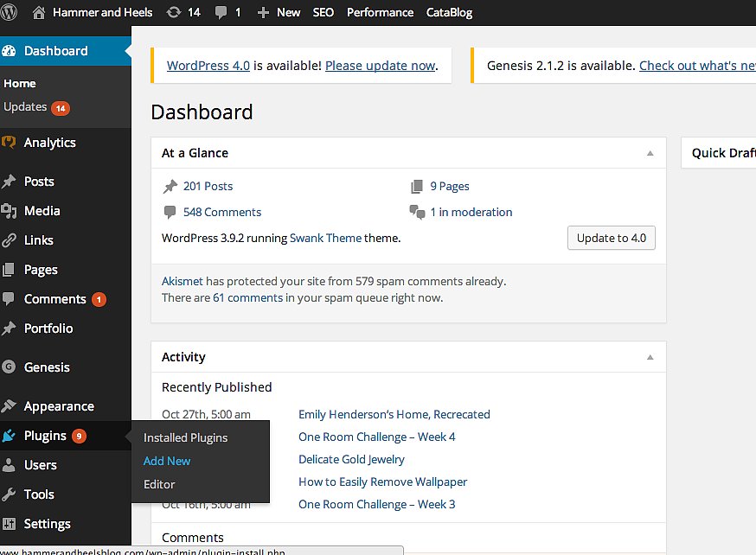
Task: Open Hammer and Heels site menu
Action: 102,12
